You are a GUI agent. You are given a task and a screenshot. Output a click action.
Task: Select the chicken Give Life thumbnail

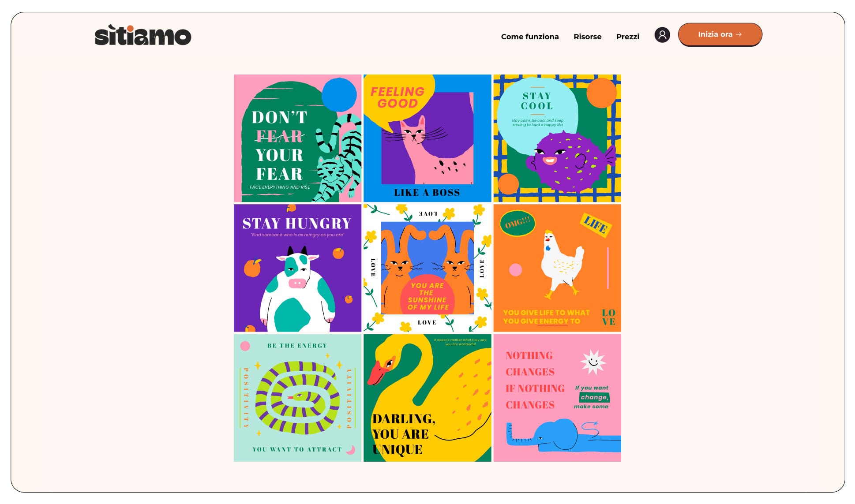pos(557,268)
